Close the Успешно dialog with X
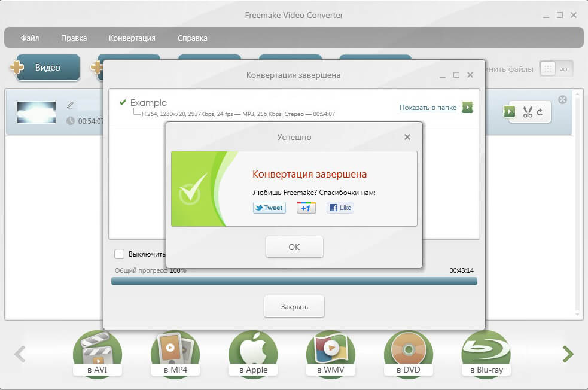Screen dimensions: 588x390 click(407, 137)
